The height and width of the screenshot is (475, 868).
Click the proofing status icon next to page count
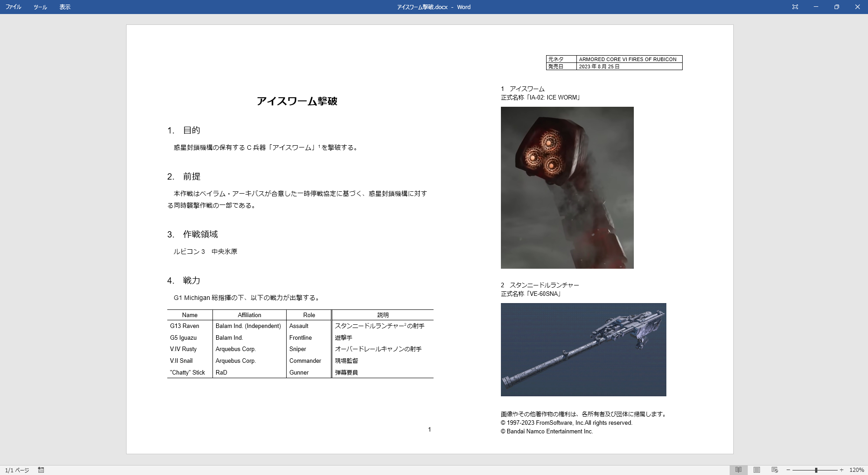41,470
